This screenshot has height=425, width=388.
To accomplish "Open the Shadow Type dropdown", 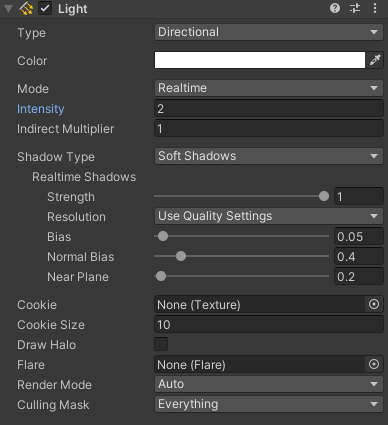I will [x=269, y=156].
